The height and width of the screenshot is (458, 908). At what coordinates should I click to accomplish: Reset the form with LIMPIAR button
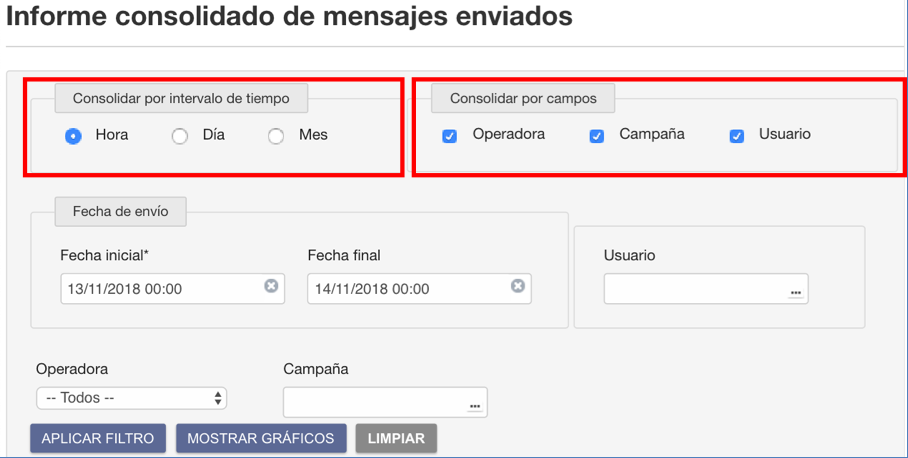(x=396, y=438)
